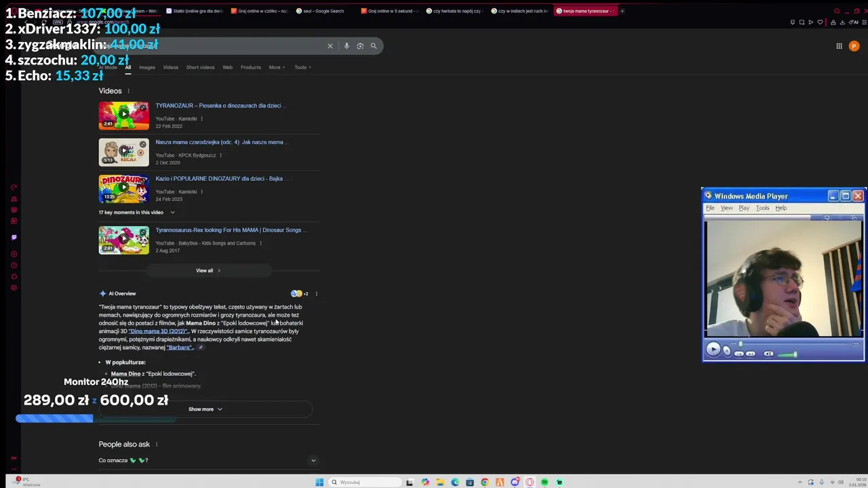Open Google Lens image search
Image resolution: width=868 pixels, height=488 pixels.
point(360,46)
